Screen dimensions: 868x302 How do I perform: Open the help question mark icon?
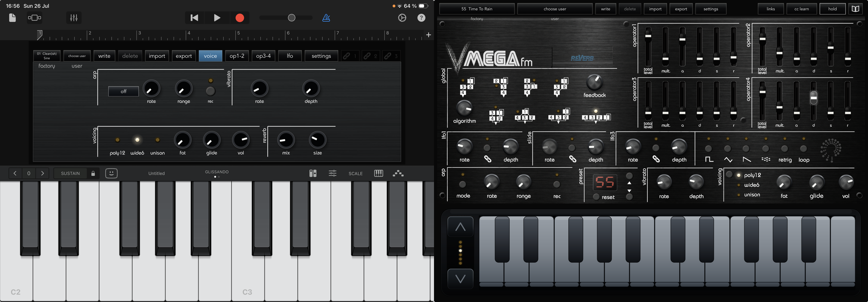pyautogui.click(x=421, y=18)
